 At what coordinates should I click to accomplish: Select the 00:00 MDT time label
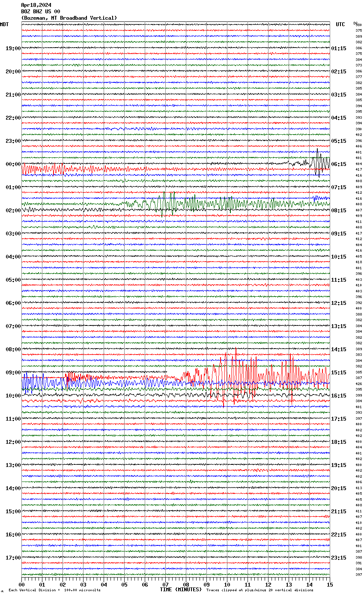coord(13,164)
